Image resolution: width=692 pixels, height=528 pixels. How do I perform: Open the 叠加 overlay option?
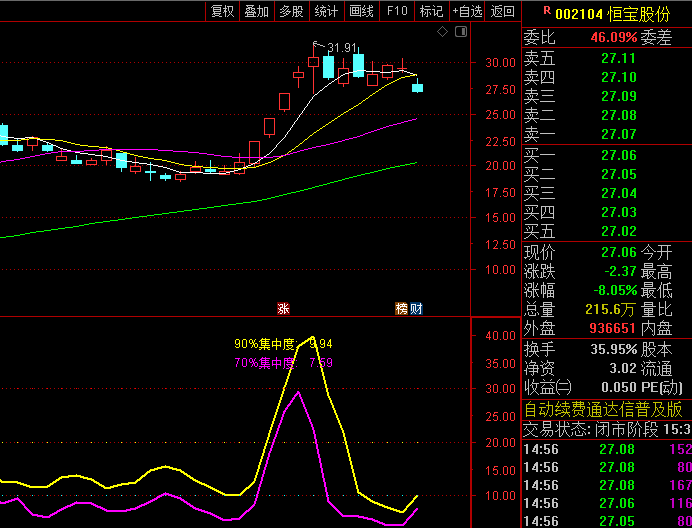(257, 11)
